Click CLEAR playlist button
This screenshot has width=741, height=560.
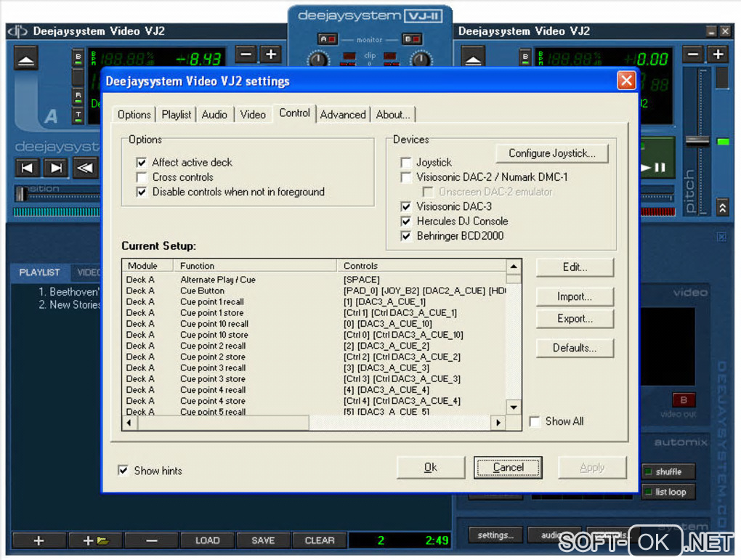click(320, 540)
